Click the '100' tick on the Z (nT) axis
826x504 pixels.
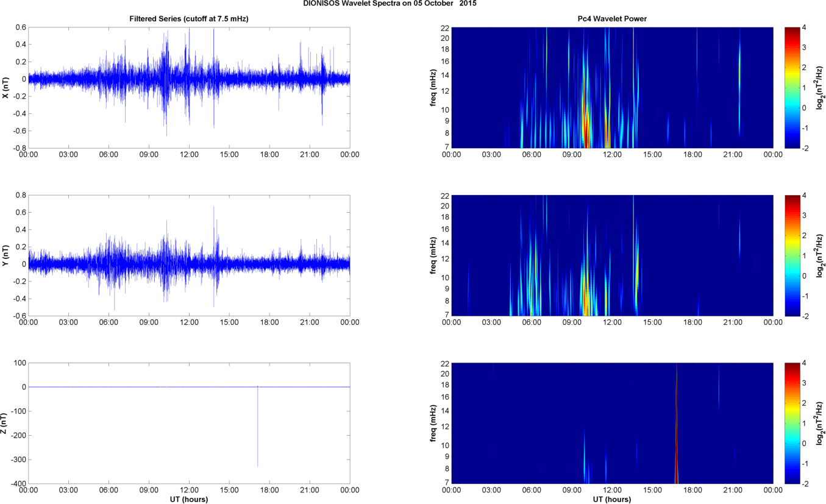point(20,363)
